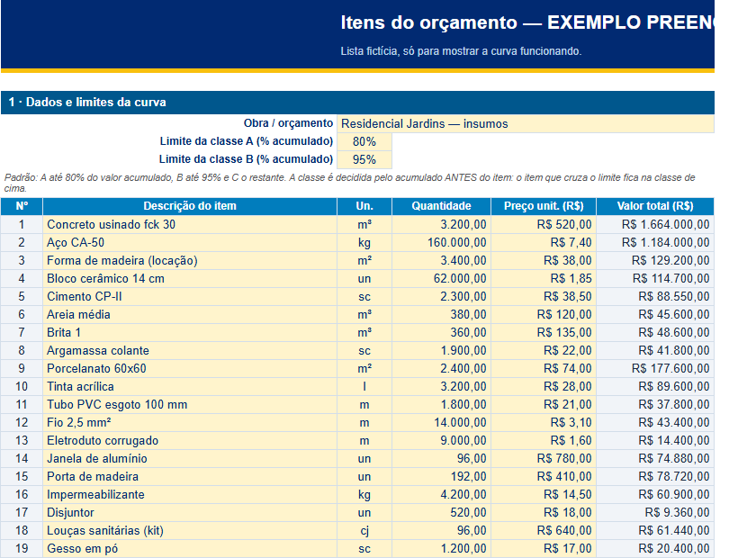Click the 'Obra / orçamento' label
This screenshot has height=558, width=756.
click(x=288, y=123)
